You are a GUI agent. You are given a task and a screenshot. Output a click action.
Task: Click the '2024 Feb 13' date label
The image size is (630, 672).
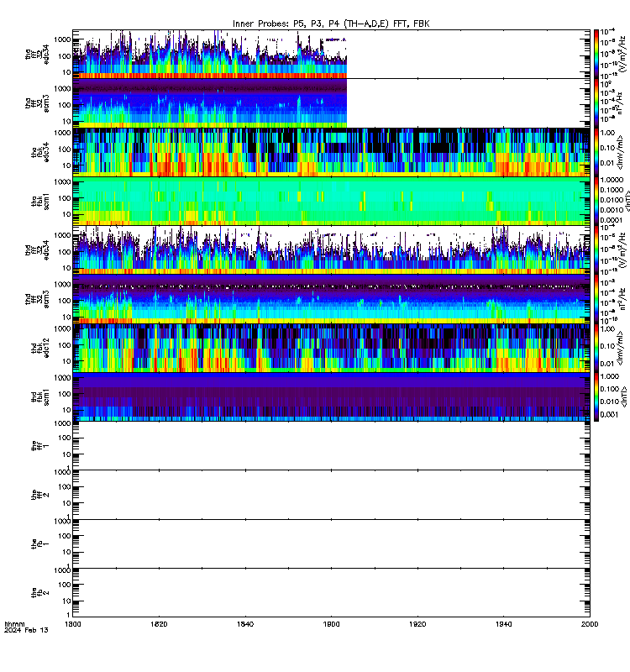click(x=26, y=631)
